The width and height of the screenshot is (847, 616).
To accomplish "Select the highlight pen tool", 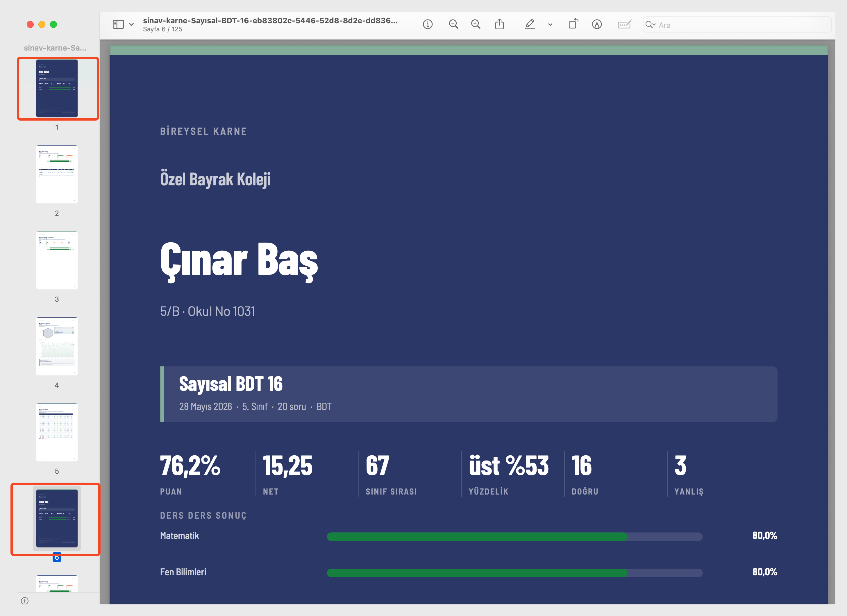I will (x=530, y=25).
